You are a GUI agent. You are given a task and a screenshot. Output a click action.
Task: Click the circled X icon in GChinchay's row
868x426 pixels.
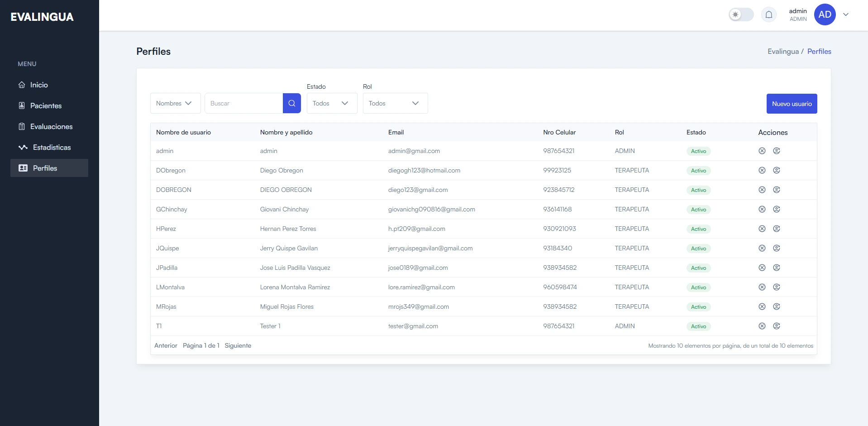pos(762,209)
